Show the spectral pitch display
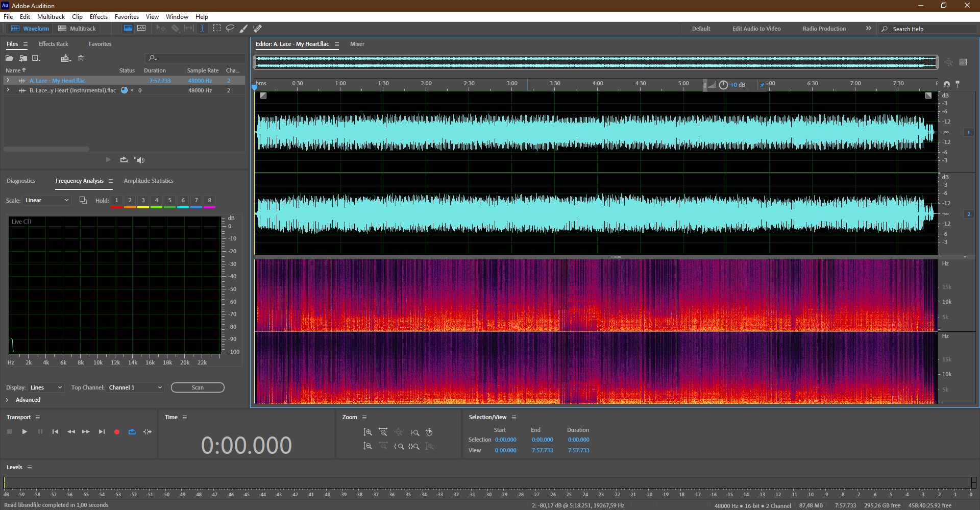Viewport: 980px width, 510px height. tap(141, 29)
